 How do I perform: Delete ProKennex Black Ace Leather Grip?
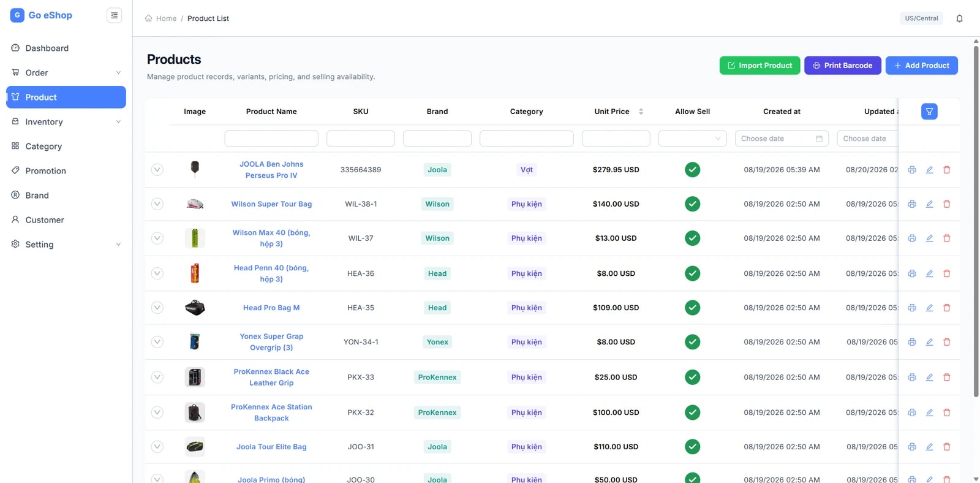click(x=947, y=378)
